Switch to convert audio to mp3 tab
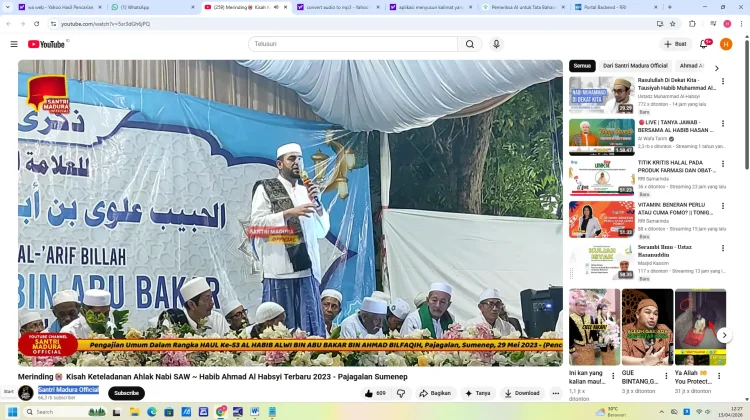The height and width of the screenshot is (420, 750). coord(338,7)
